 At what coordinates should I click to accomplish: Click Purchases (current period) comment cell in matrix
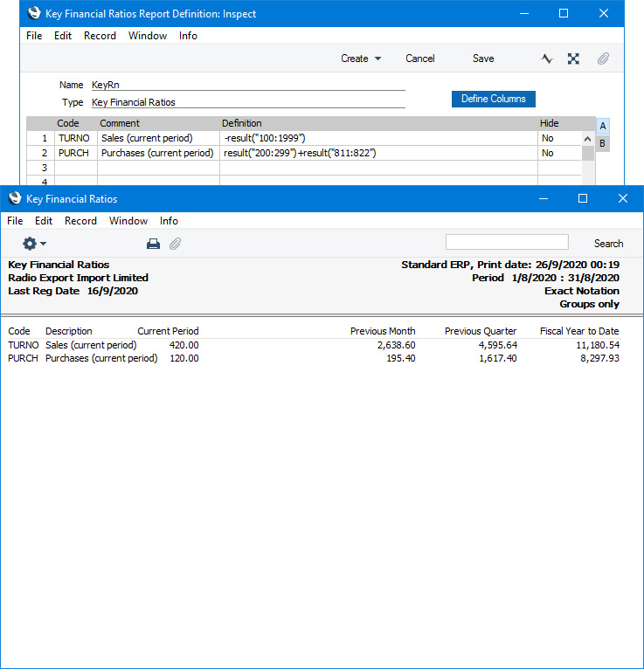tap(158, 153)
